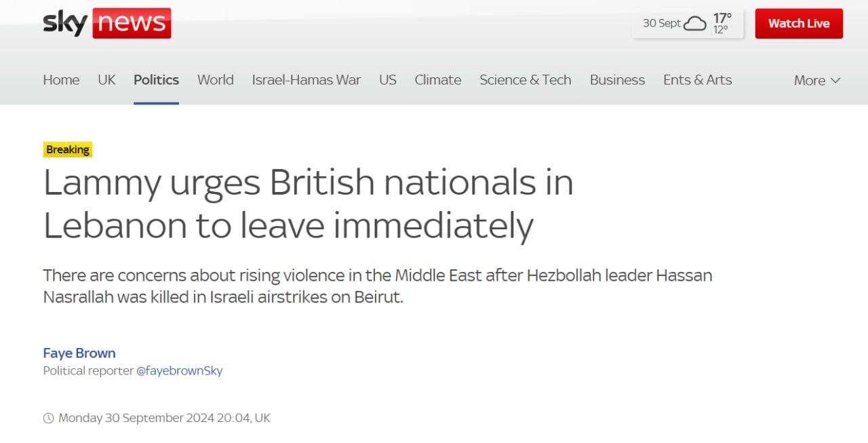Screen dimensions: 868x443
Task: Navigate to Israel-Hamas War coverage
Action: tap(306, 80)
